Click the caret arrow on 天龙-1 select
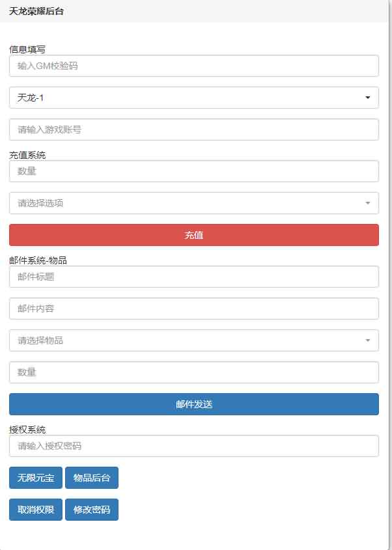The height and width of the screenshot is (550, 392). [x=368, y=98]
